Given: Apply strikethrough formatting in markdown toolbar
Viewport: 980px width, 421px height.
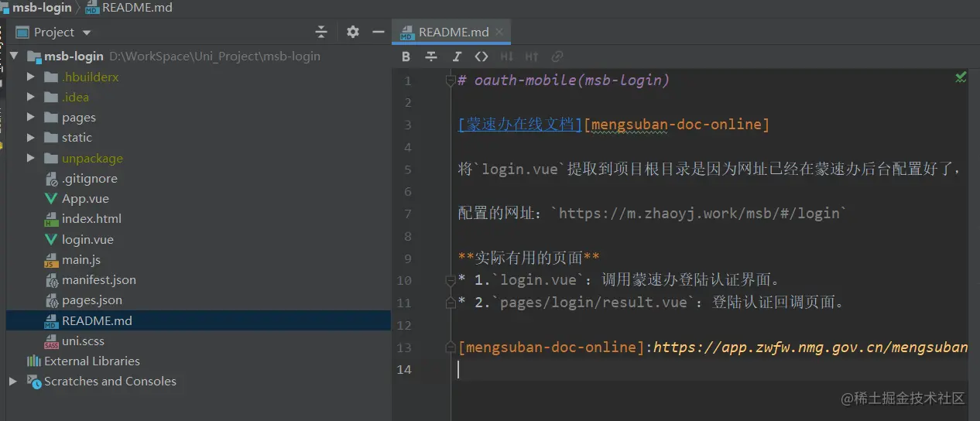Looking at the screenshot, I should point(431,56).
